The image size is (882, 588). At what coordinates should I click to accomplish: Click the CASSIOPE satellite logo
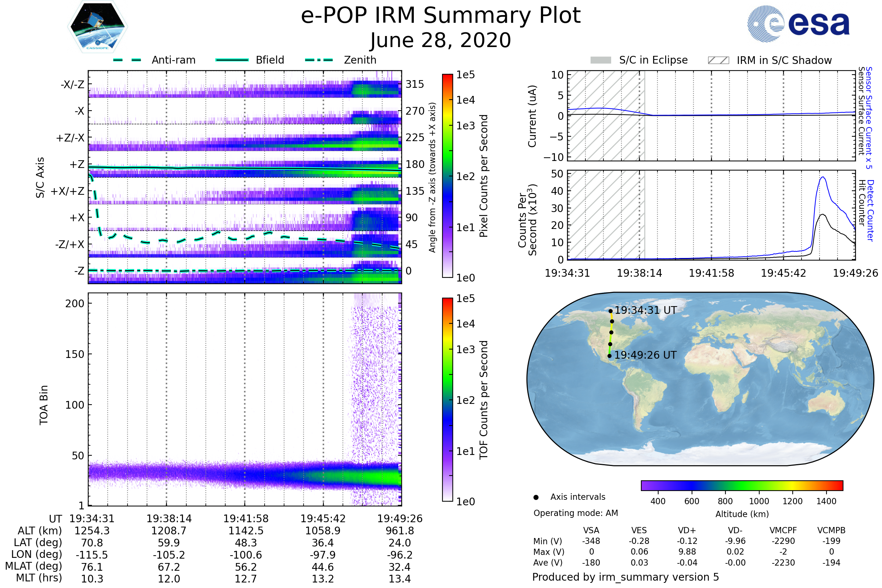(97, 27)
